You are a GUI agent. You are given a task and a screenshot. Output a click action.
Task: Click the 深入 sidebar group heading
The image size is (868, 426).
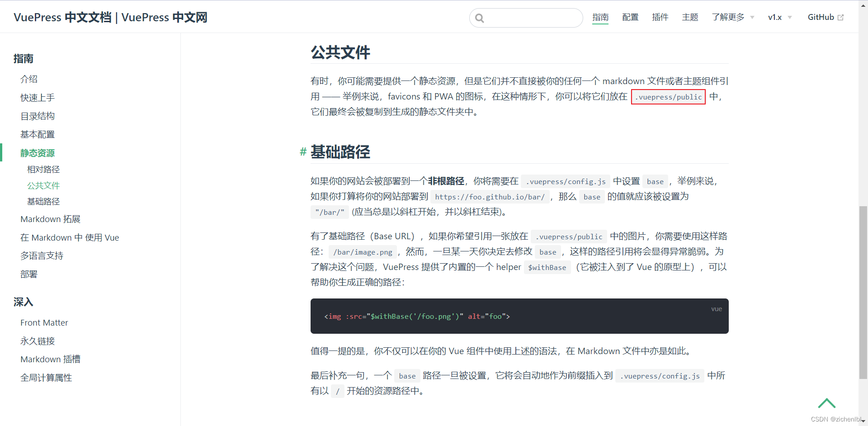[24, 302]
